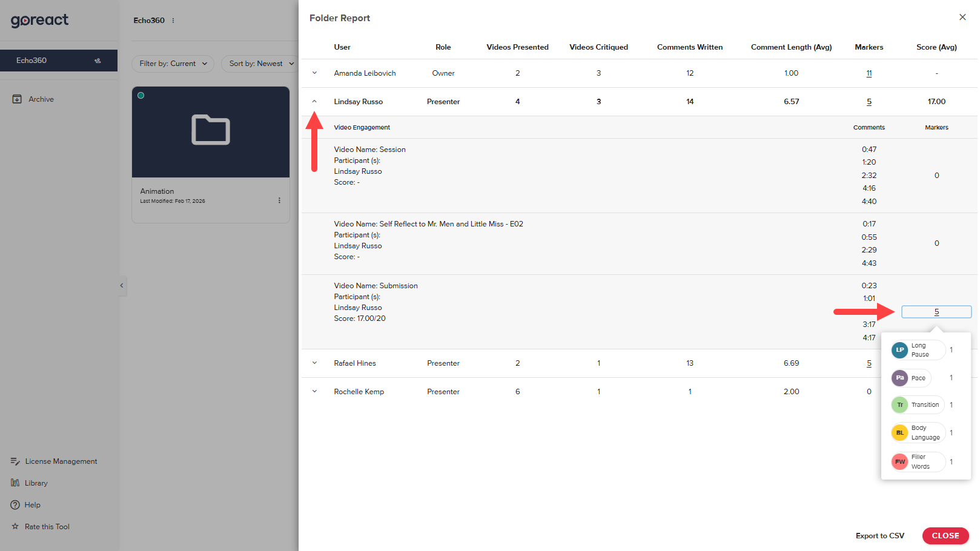The width and height of the screenshot is (980, 551).
Task: Open the Filter by: Current dropdown
Action: [173, 64]
